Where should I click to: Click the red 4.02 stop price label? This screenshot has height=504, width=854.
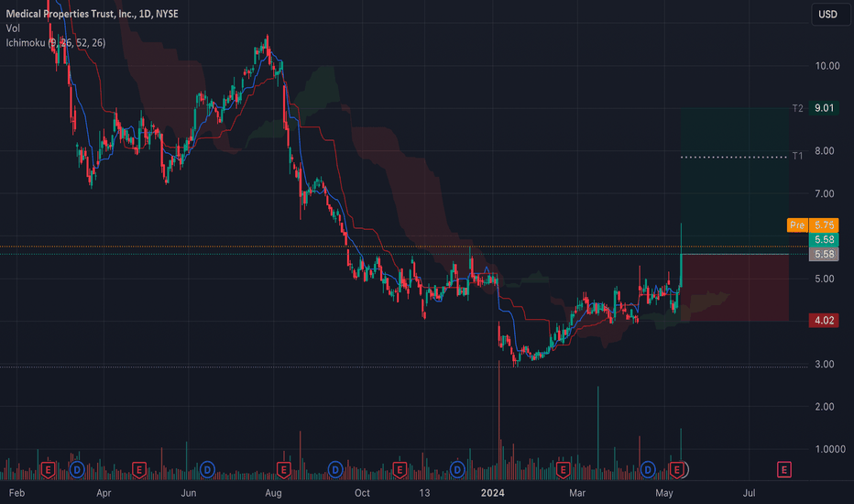click(824, 321)
